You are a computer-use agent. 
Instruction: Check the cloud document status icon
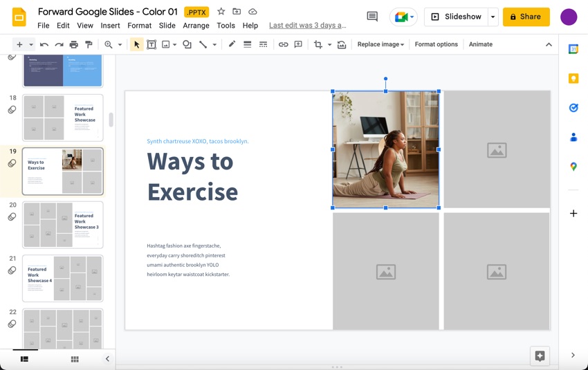(x=252, y=12)
